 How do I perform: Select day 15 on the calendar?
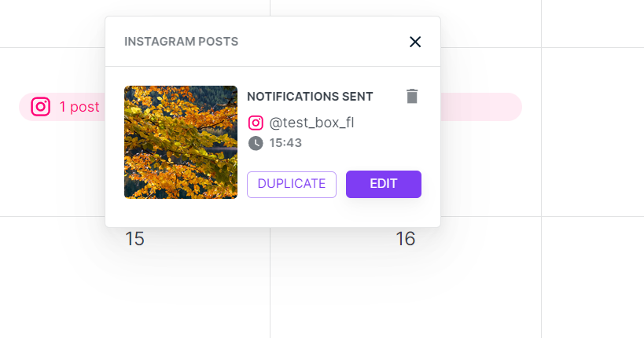[134, 239]
